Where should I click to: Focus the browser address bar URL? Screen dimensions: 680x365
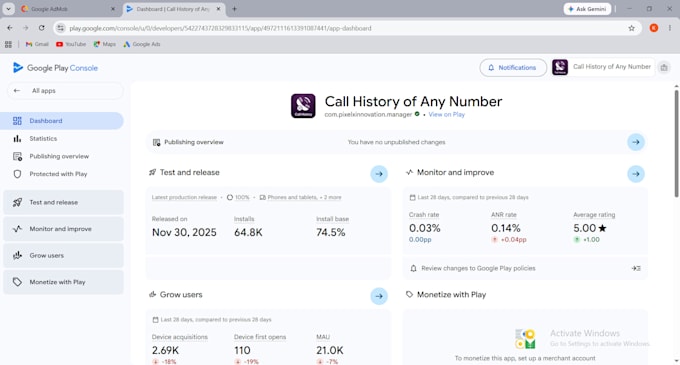pos(220,28)
